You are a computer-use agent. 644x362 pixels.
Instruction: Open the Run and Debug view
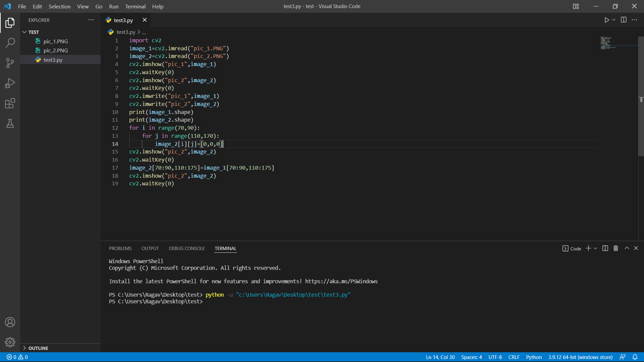pyautogui.click(x=10, y=83)
